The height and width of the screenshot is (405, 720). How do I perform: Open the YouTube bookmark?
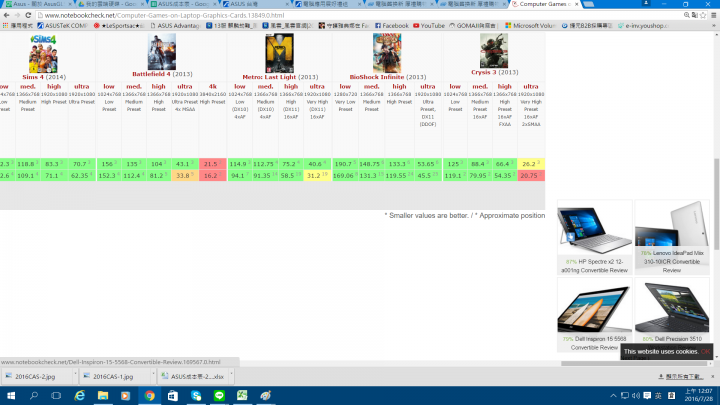point(429,26)
